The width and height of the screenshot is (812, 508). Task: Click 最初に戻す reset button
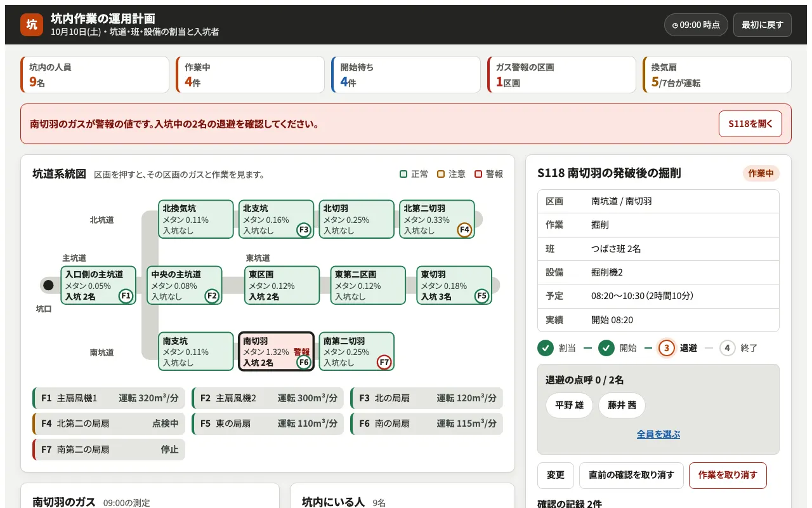pos(762,25)
